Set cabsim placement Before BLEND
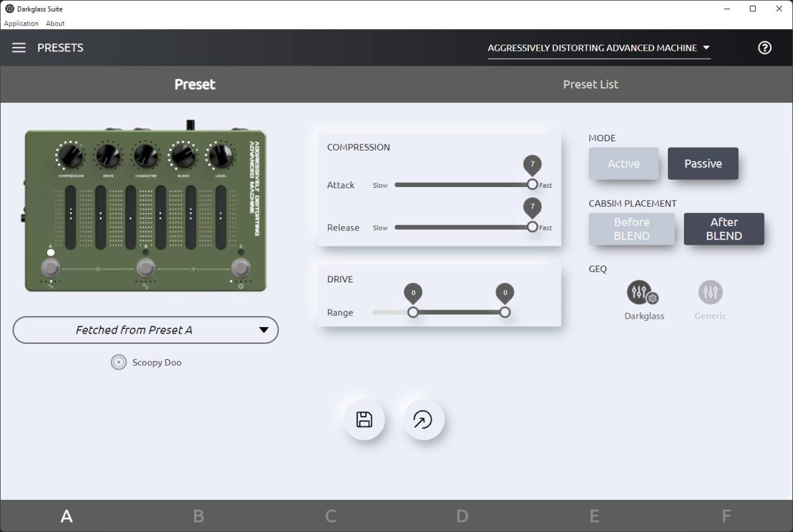The height and width of the screenshot is (532, 793). 631,229
